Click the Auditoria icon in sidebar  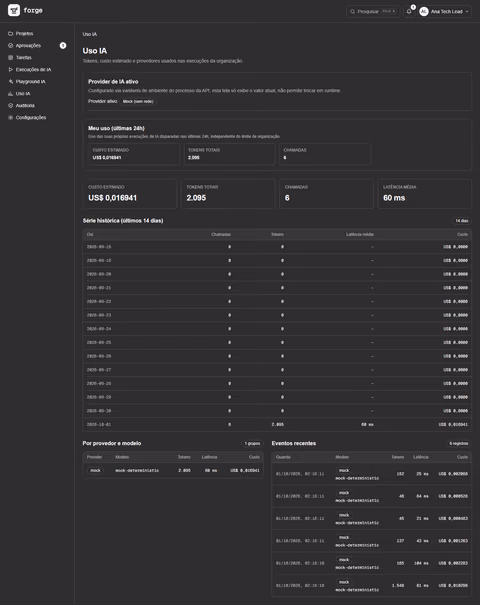pos(10,105)
